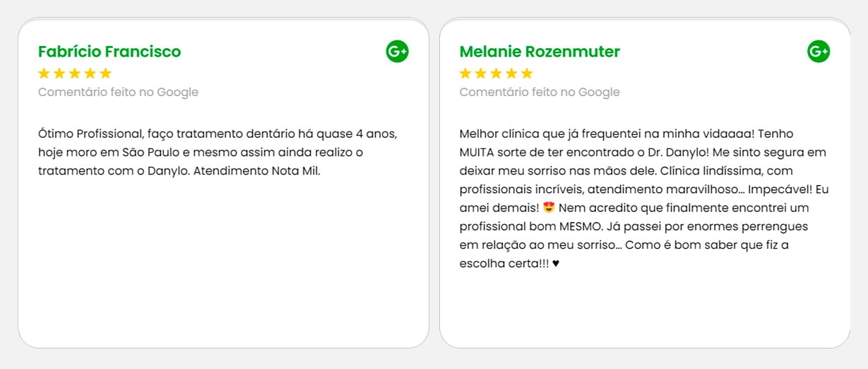Click the Google+ icon on Fabrício Francisco's review
The width and height of the screenshot is (868, 369).
[397, 52]
